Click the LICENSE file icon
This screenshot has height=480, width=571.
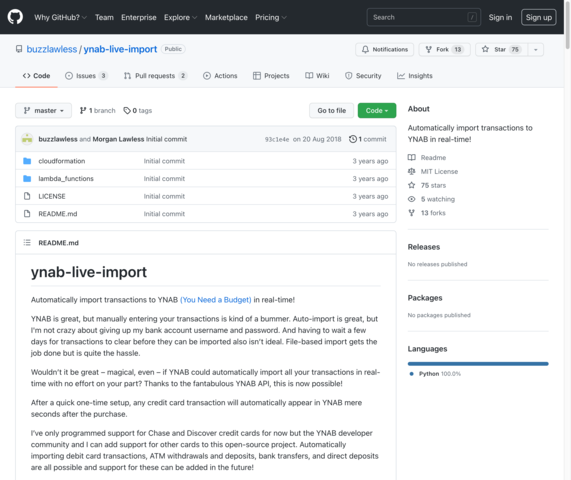pos(27,196)
